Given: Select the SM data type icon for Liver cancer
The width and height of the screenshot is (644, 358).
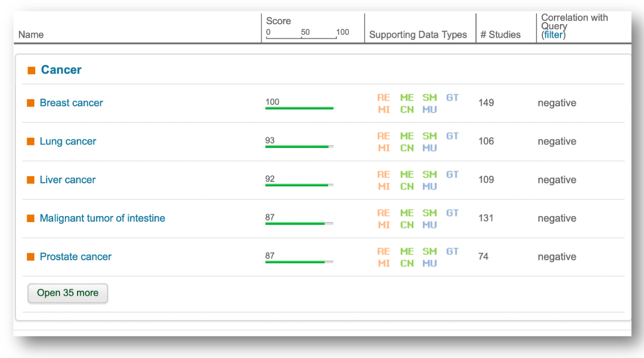Looking at the screenshot, I should click(x=429, y=174).
